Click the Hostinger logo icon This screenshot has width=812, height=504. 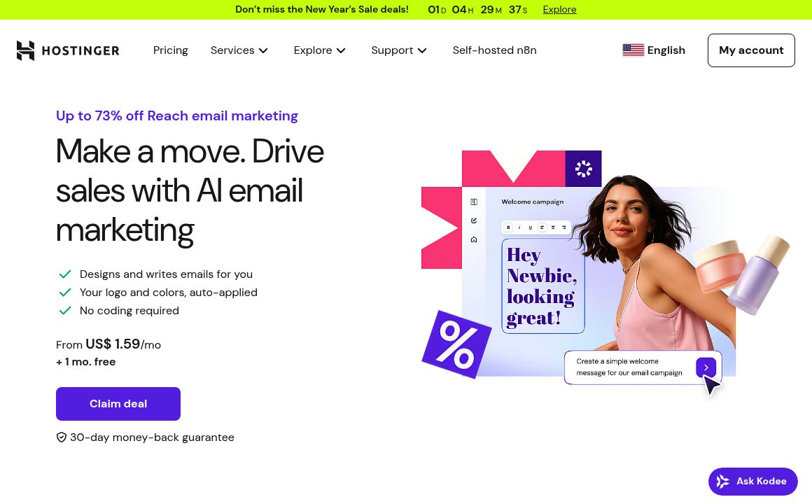(25, 50)
